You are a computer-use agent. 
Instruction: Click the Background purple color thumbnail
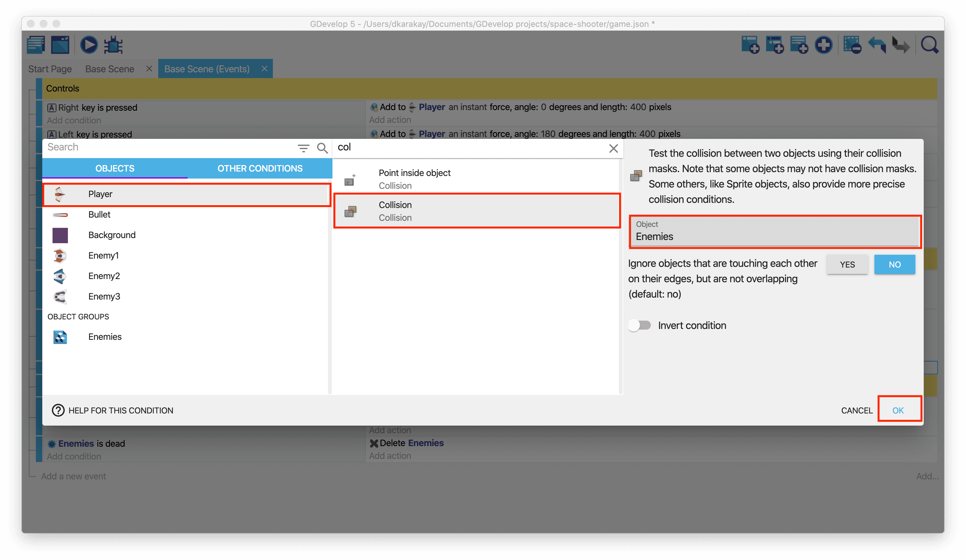pyautogui.click(x=60, y=235)
